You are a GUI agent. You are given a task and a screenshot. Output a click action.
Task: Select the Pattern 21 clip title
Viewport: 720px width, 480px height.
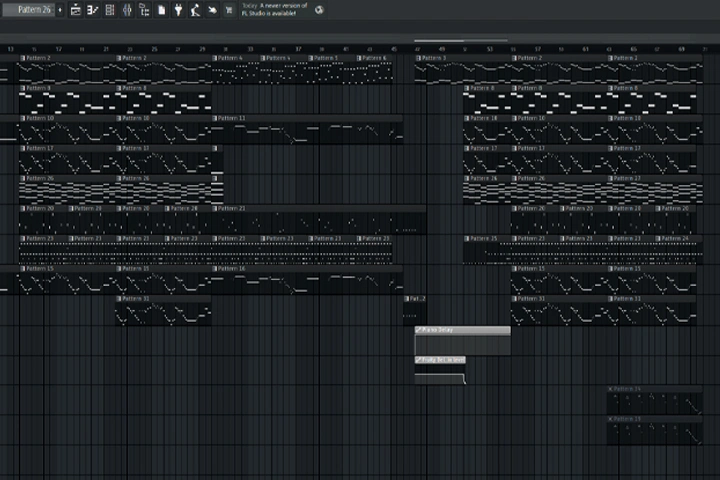232,208
